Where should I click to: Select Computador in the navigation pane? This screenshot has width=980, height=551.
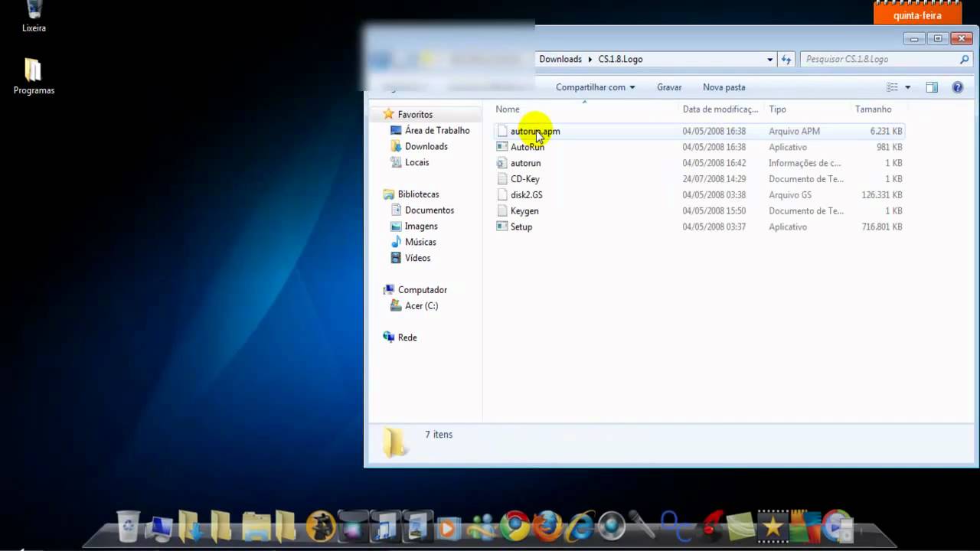(x=422, y=290)
